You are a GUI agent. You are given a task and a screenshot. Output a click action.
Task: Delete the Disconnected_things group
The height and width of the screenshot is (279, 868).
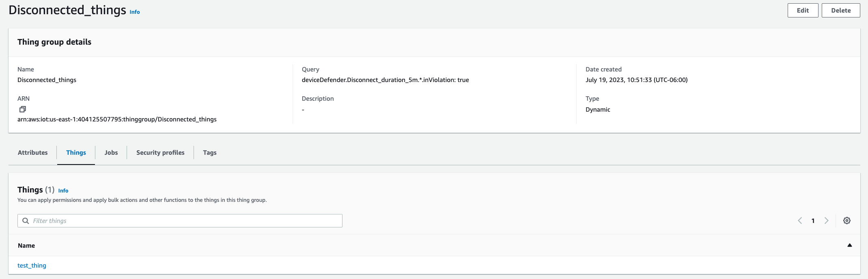pyautogui.click(x=840, y=11)
